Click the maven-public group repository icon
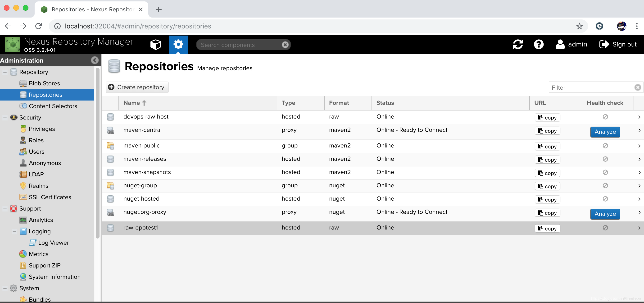The image size is (644, 303). click(x=110, y=145)
